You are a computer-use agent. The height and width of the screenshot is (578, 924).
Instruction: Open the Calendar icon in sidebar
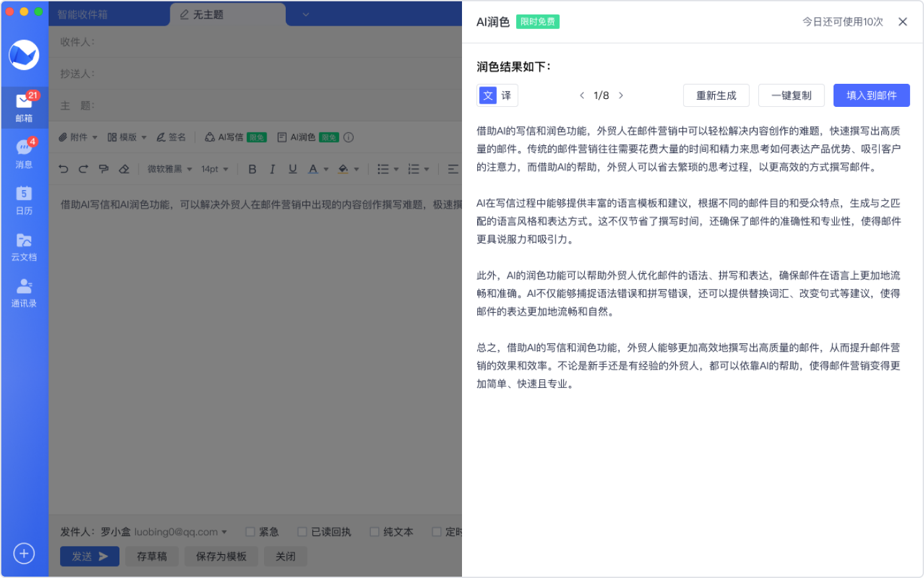[x=24, y=199]
